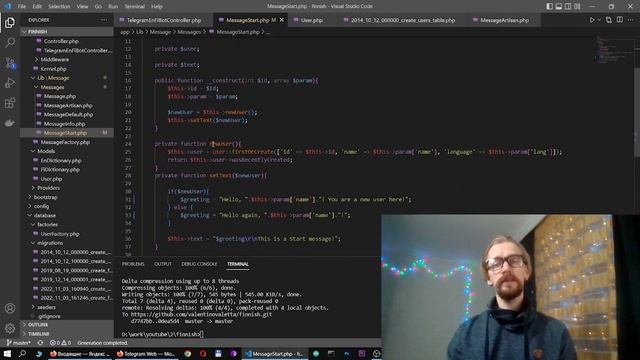The width and height of the screenshot is (640, 360).
Task: Show the Problems panel tab
Action: (x=133, y=264)
